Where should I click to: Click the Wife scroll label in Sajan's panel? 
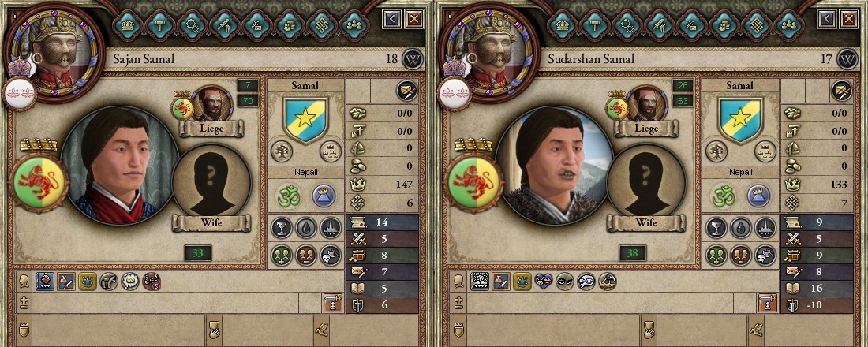click(211, 223)
